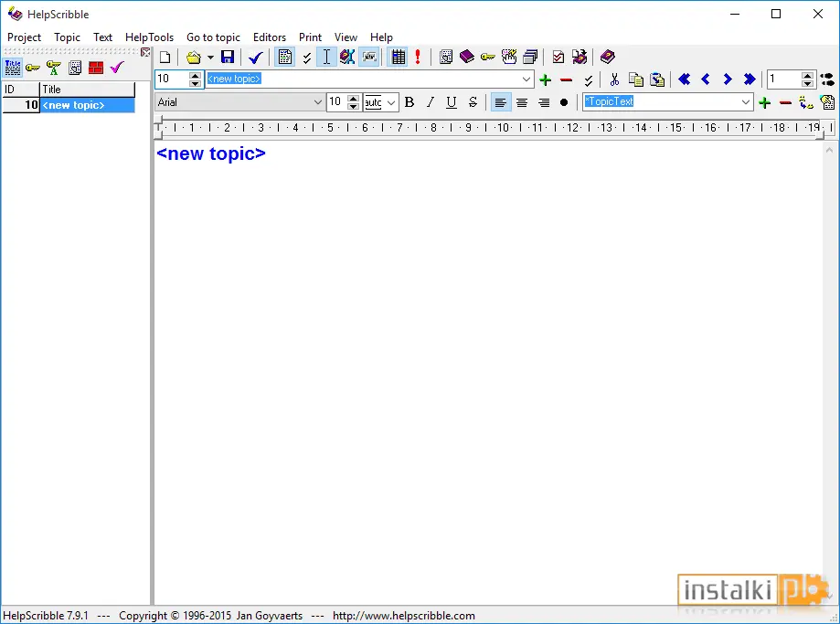The width and height of the screenshot is (840, 624).
Task: Expand the topic title combo box
Action: 526,79
